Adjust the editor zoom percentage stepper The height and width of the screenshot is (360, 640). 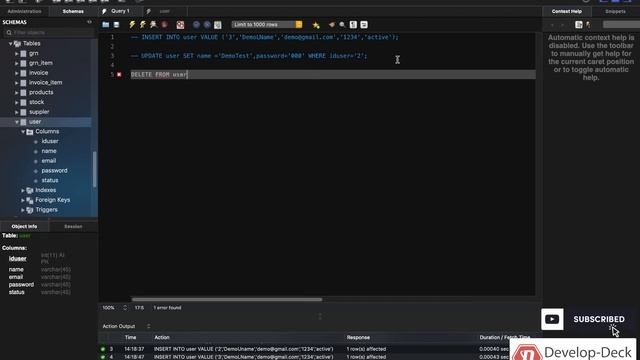coord(125,308)
